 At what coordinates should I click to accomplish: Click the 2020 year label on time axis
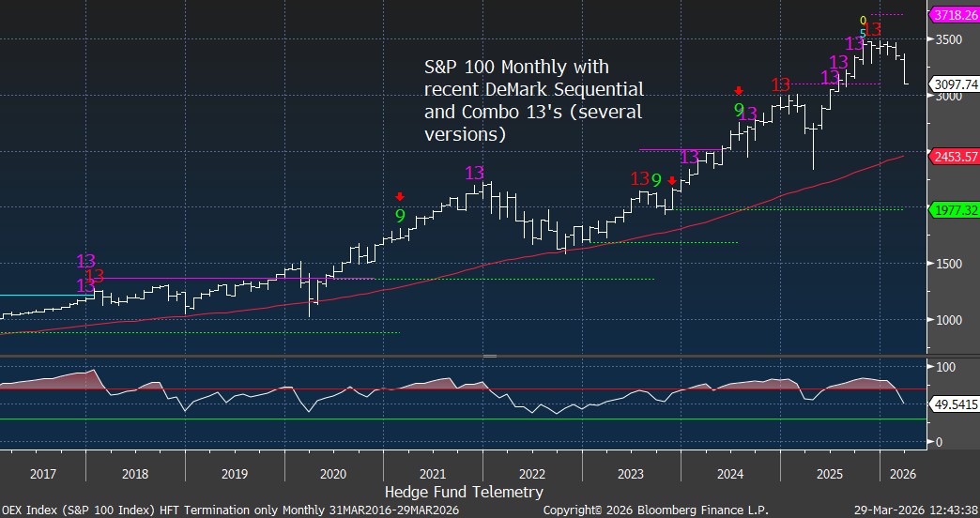point(333,474)
